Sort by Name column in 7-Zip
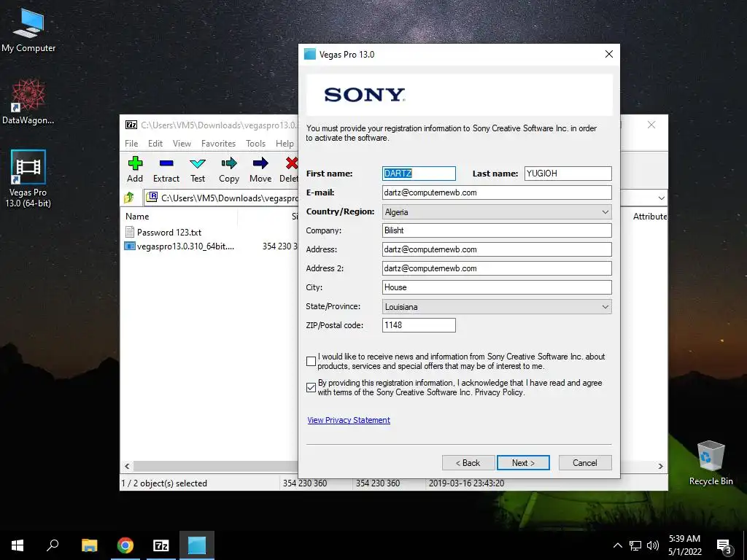 tap(137, 216)
